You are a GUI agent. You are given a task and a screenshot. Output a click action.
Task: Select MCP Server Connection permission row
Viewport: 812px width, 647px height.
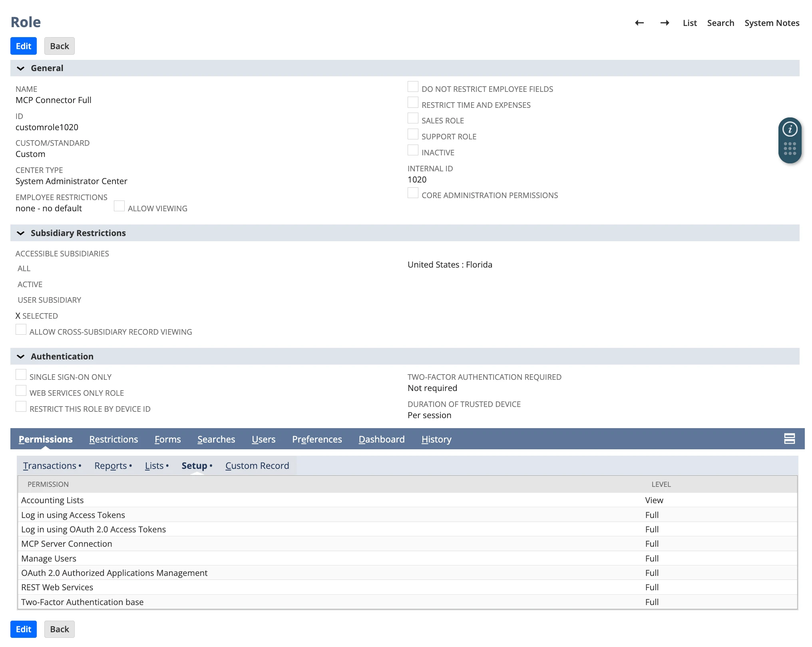click(x=407, y=544)
